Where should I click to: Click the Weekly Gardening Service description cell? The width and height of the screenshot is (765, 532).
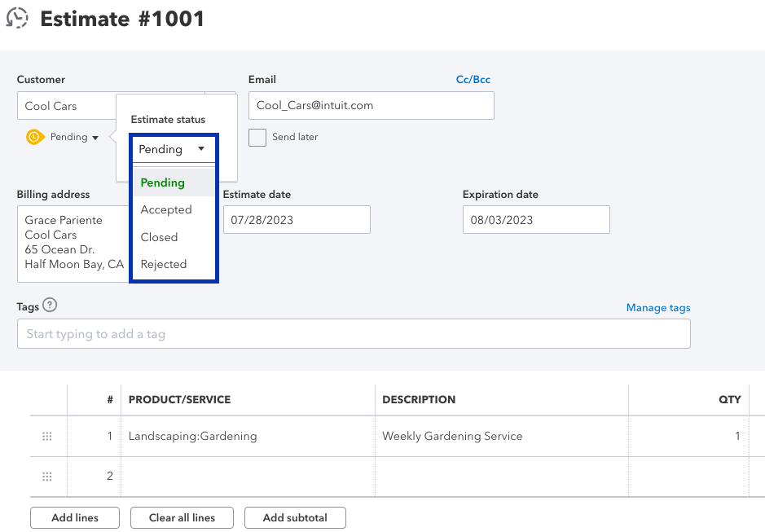(x=502, y=436)
